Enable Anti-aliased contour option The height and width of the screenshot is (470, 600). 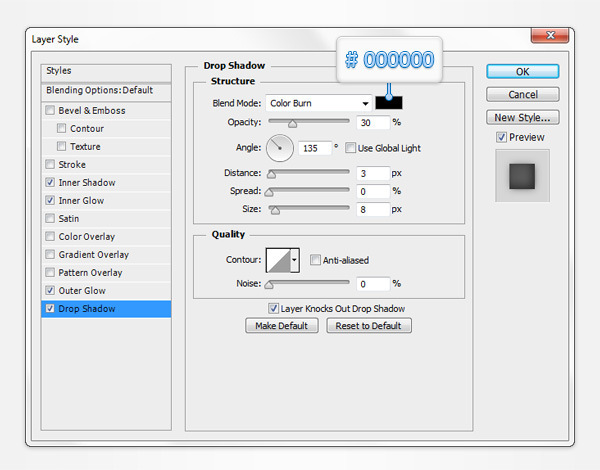[316, 260]
